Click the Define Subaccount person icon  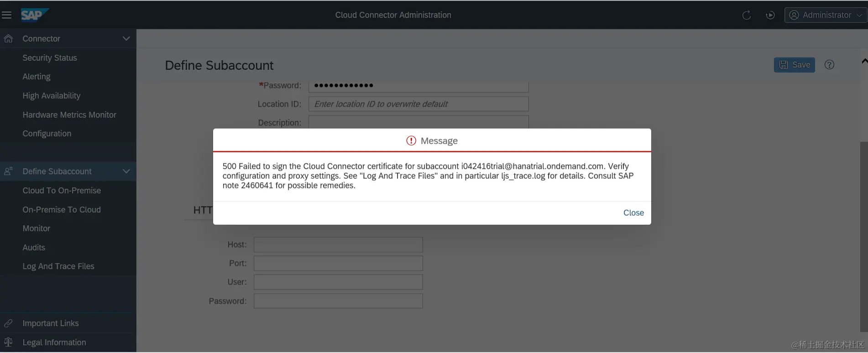click(x=8, y=171)
